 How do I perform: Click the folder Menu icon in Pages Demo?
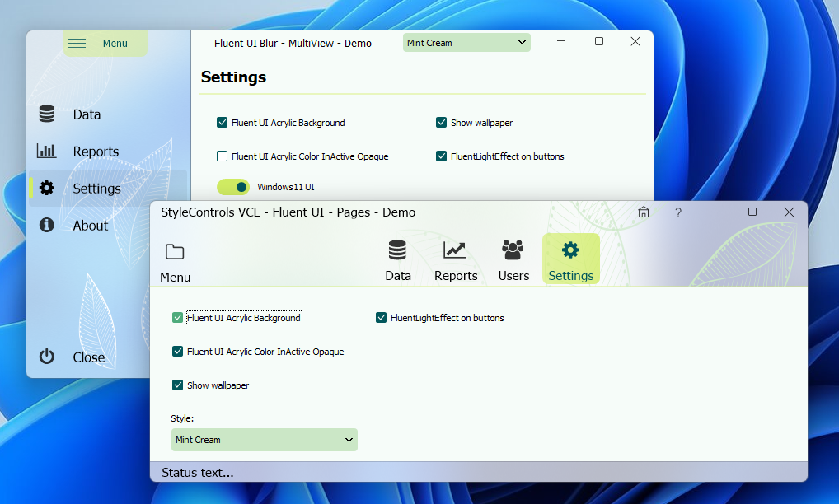click(175, 252)
